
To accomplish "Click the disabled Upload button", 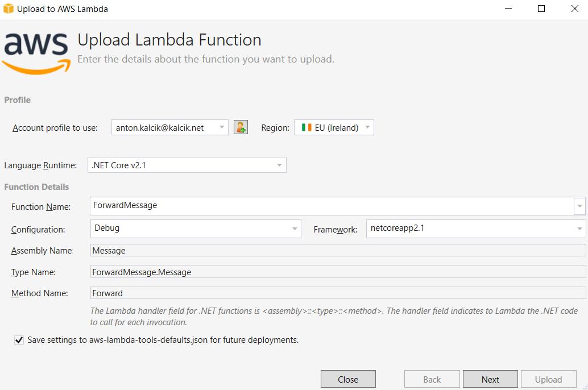I will pyautogui.click(x=548, y=379).
